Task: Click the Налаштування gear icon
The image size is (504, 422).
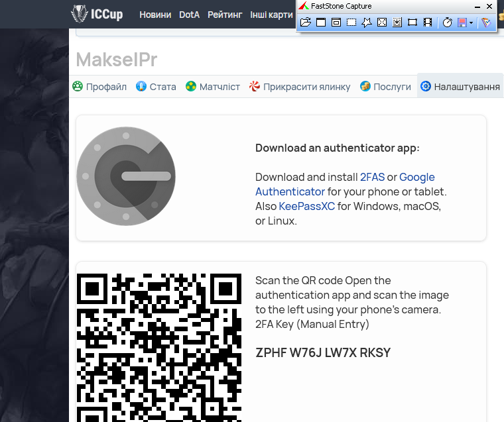Action: [x=426, y=86]
